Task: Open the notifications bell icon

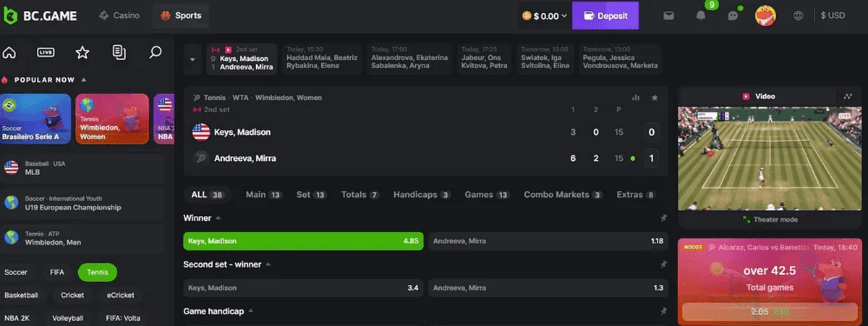Action: pyautogui.click(x=700, y=16)
